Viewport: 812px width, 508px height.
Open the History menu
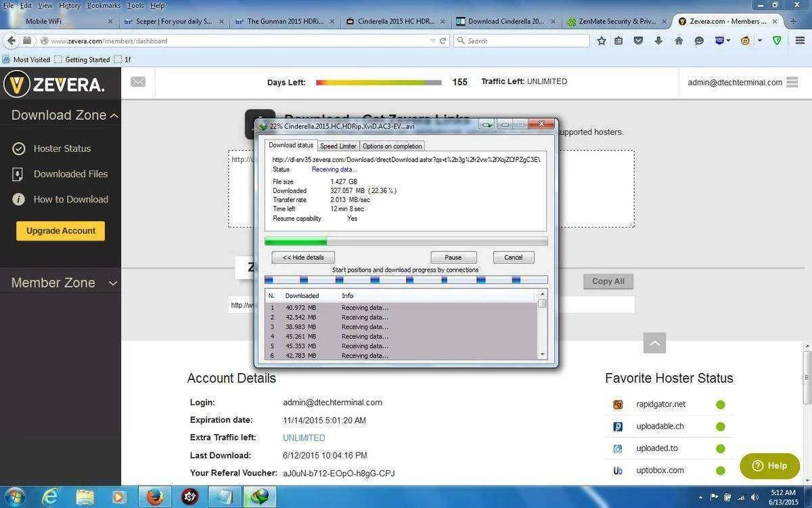coord(69,5)
